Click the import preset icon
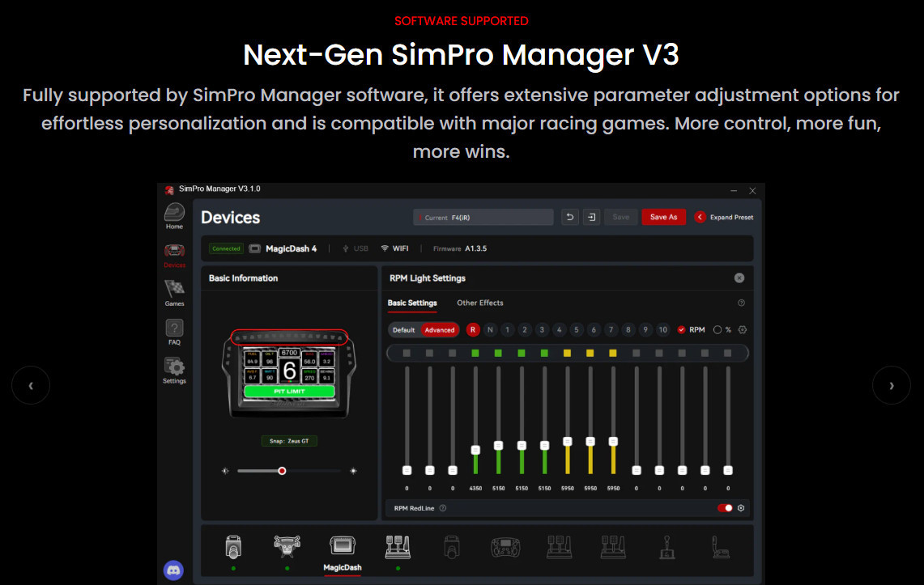Screen dimensions: 924x585 [x=592, y=217]
